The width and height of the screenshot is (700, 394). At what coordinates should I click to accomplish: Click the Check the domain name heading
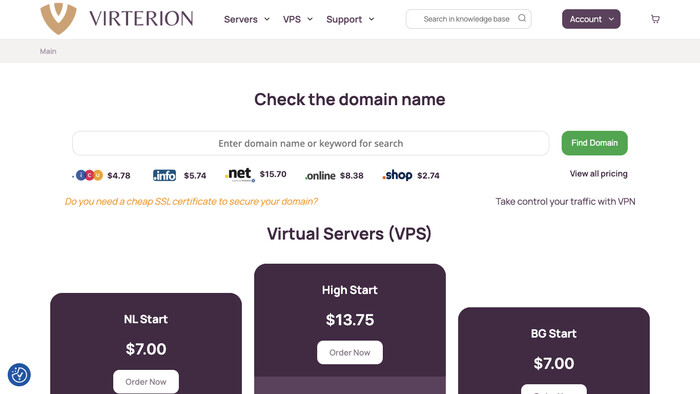[x=350, y=99]
